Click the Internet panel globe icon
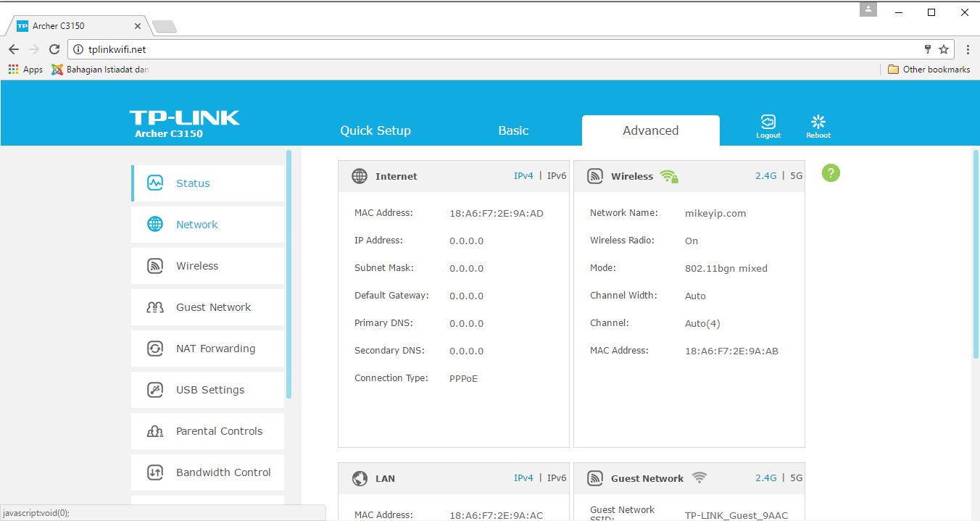Image resolution: width=980 pixels, height=521 pixels. pyautogui.click(x=360, y=176)
